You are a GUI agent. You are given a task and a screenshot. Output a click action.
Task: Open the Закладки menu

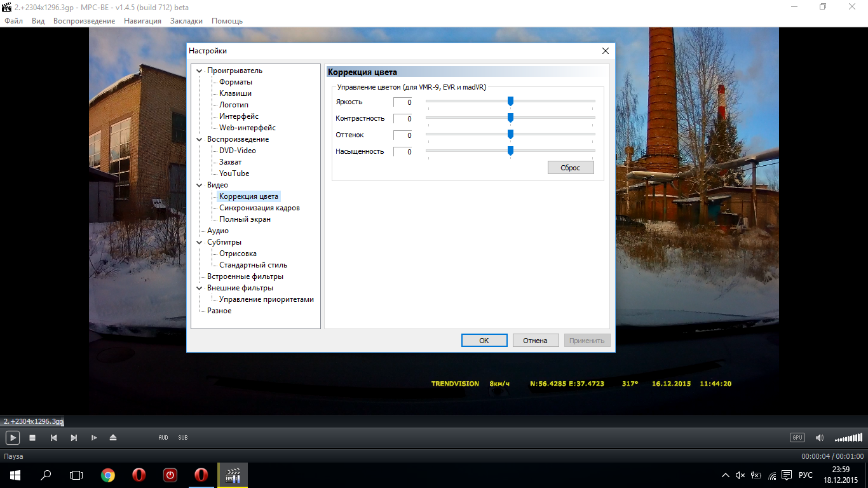(x=186, y=21)
